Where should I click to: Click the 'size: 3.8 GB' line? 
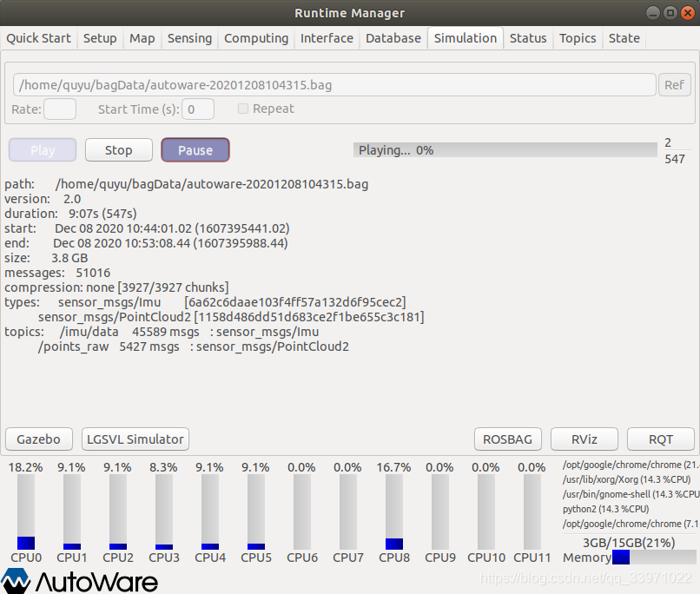tap(46, 258)
